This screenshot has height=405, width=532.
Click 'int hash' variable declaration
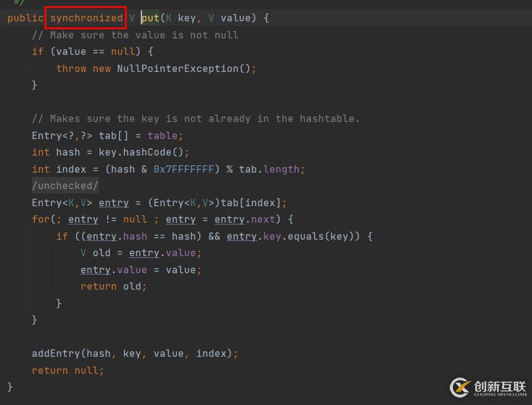point(56,152)
